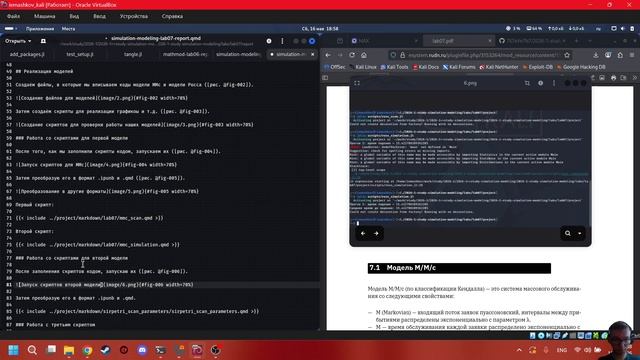Switch to the test_setup.jl tab
The image size is (640, 360).
coord(80,54)
